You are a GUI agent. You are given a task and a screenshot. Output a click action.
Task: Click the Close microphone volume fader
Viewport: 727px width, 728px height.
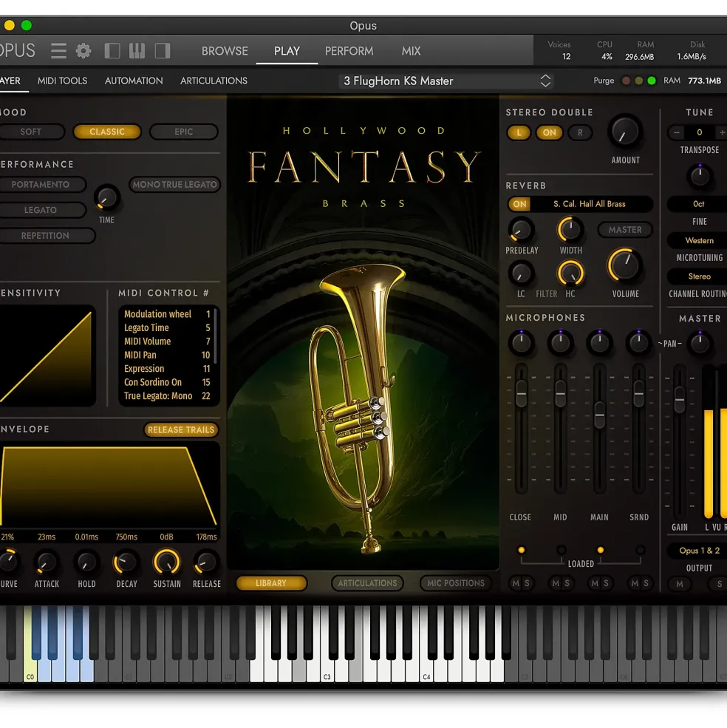pos(522,394)
